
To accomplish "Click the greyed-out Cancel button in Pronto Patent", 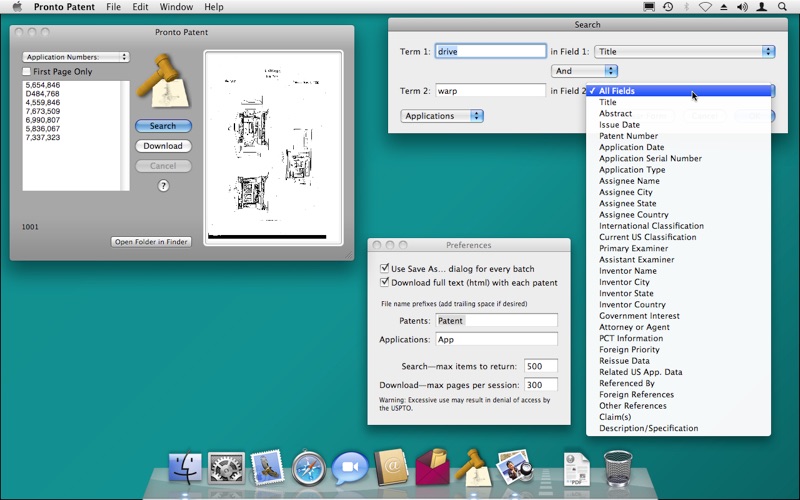I will pos(163,166).
